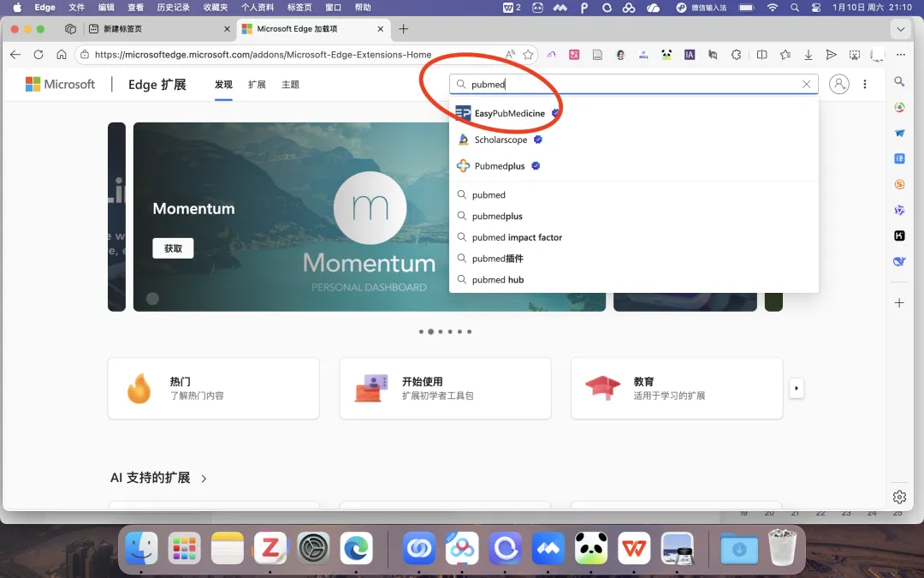The height and width of the screenshot is (578, 924).
Task: Choose 'pubmed impact factor' suggestion
Action: pos(633,237)
